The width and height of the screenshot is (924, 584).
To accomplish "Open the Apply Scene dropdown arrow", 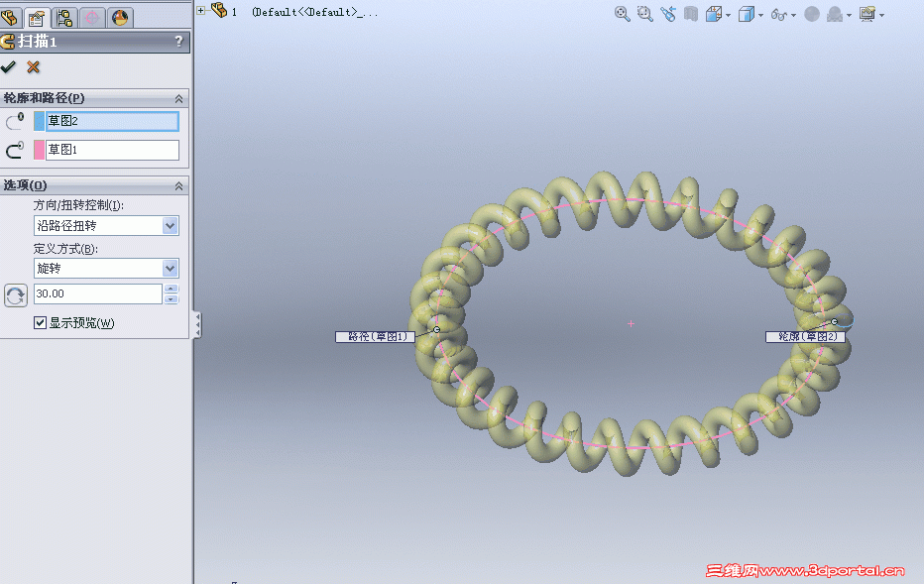I will coord(850,15).
